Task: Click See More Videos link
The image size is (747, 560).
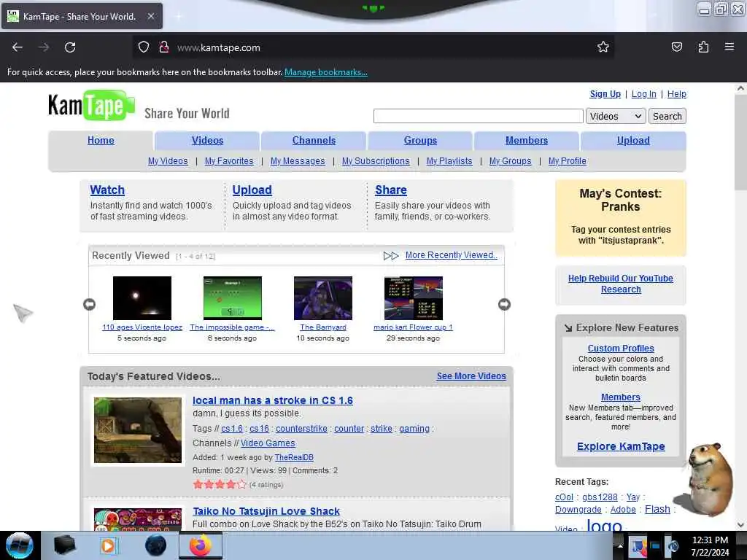Action: pos(471,376)
